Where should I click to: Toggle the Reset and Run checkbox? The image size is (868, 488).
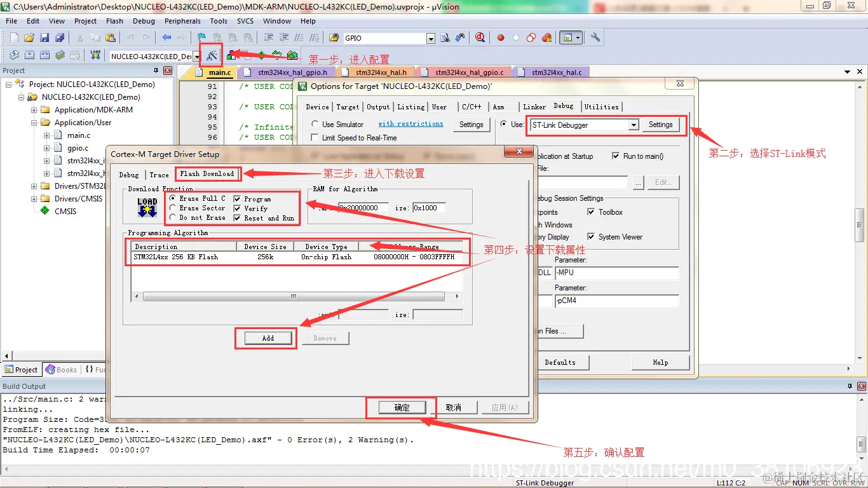point(238,218)
